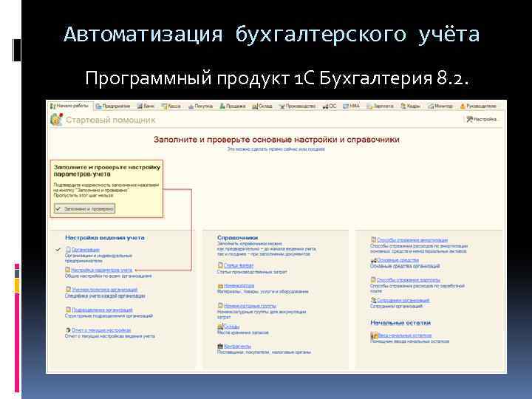Click the Способы отражения амортизации icon
The width and height of the screenshot is (532, 399).
tap(373, 239)
